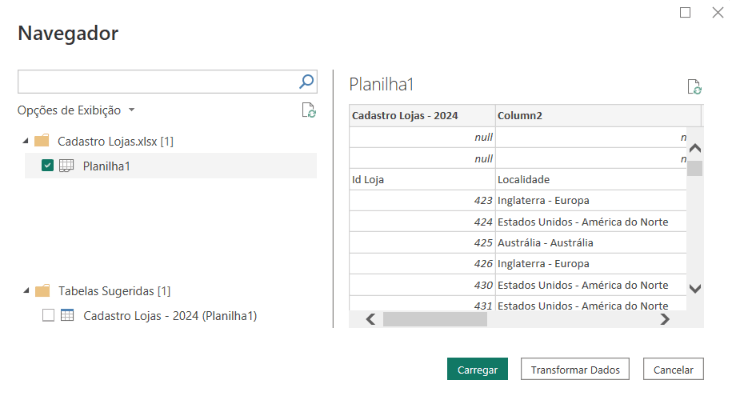Collapse the Cadastro Lojas.xlsx tree node
Screen dimensions: 730x393
26,141
